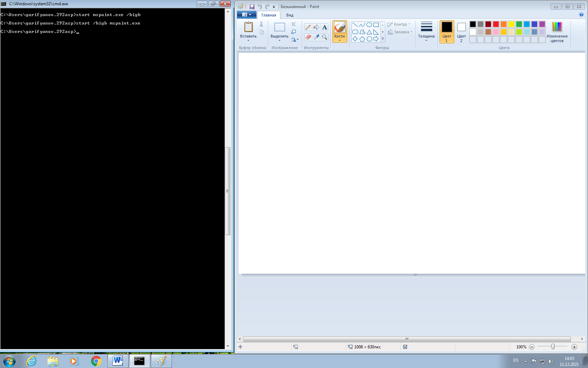The image size is (588, 368).
Task: Click the Изменение цветов button
Action: tap(557, 32)
